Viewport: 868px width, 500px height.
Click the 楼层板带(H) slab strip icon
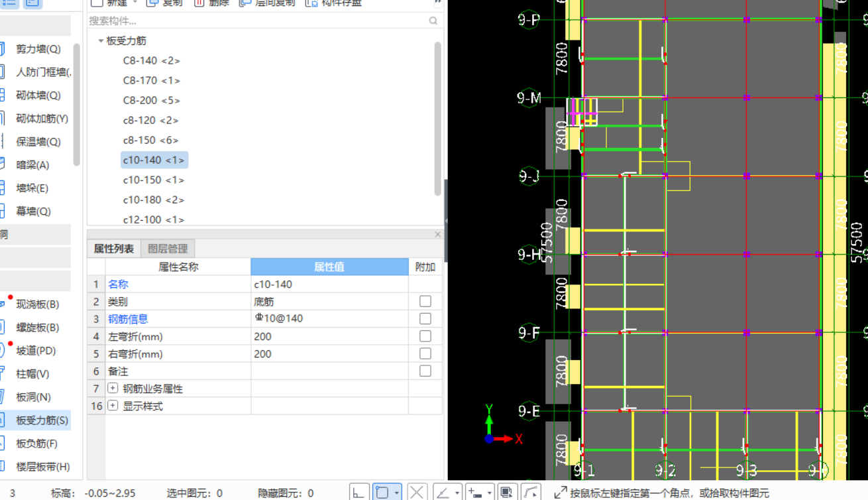(2, 467)
